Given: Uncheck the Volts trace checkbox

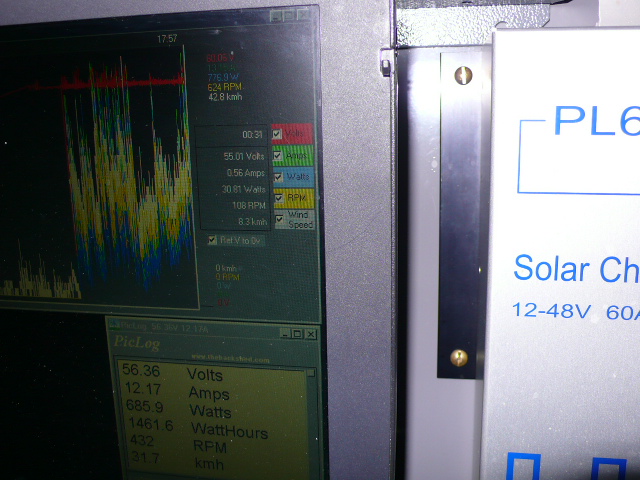Looking at the screenshot, I should pos(278,134).
